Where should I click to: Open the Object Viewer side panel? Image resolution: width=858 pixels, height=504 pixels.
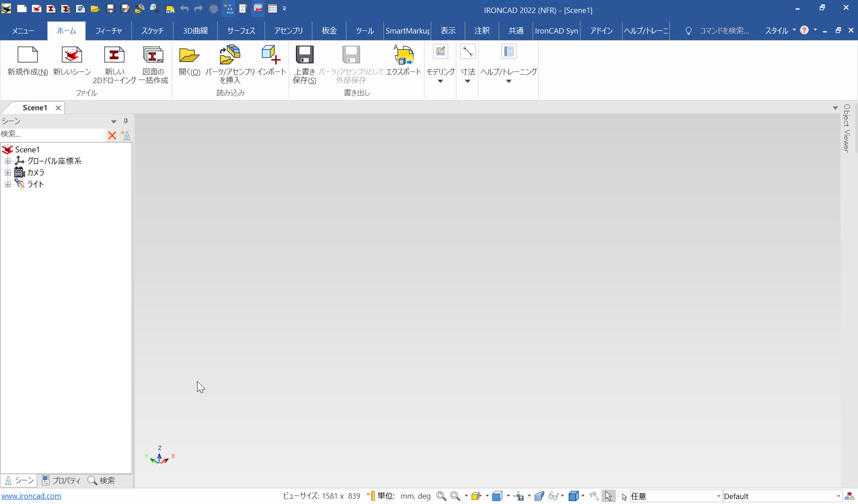[x=846, y=129]
